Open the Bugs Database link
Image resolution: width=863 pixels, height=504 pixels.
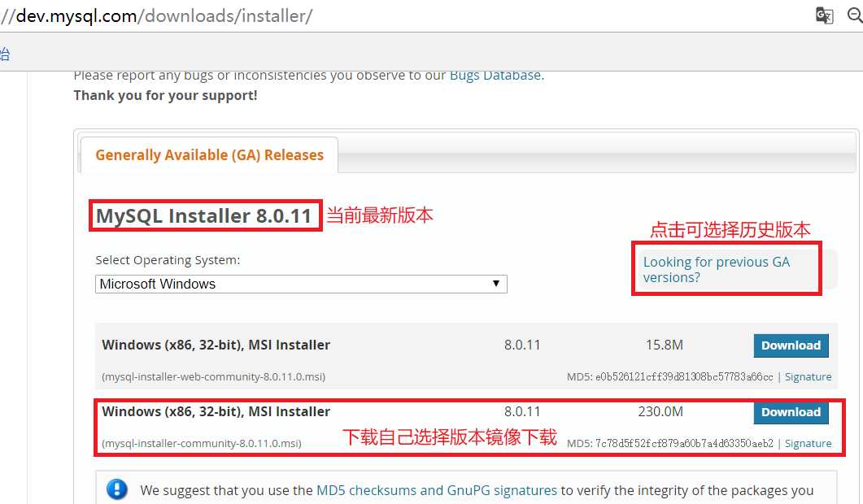495,76
